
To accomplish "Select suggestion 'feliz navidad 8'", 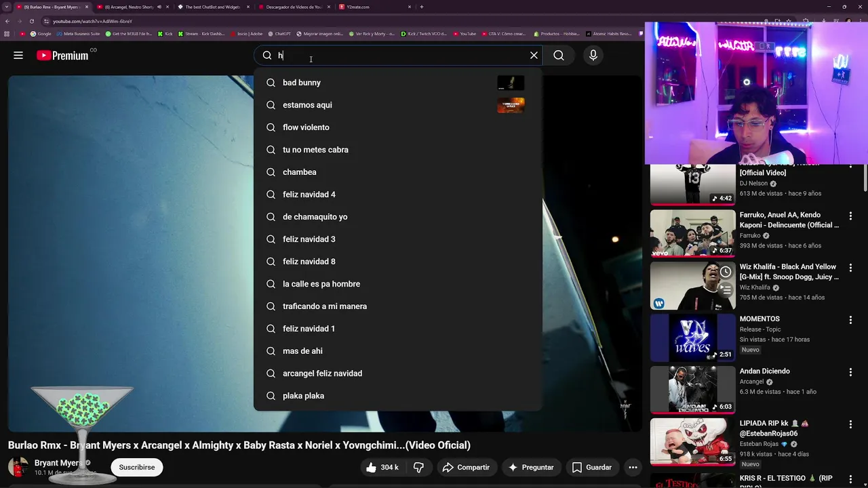I will coord(398,262).
